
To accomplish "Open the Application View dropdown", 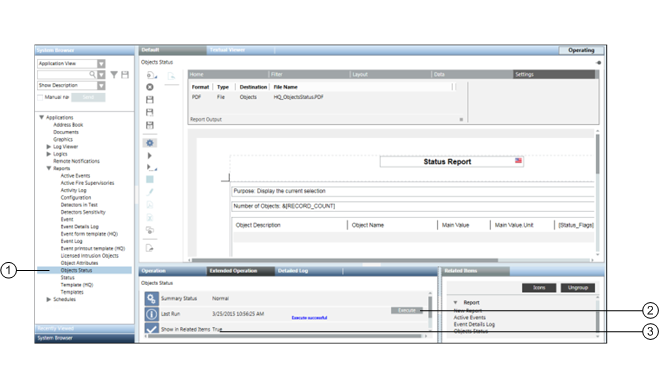I will pyautogui.click(x=101, y=63).
